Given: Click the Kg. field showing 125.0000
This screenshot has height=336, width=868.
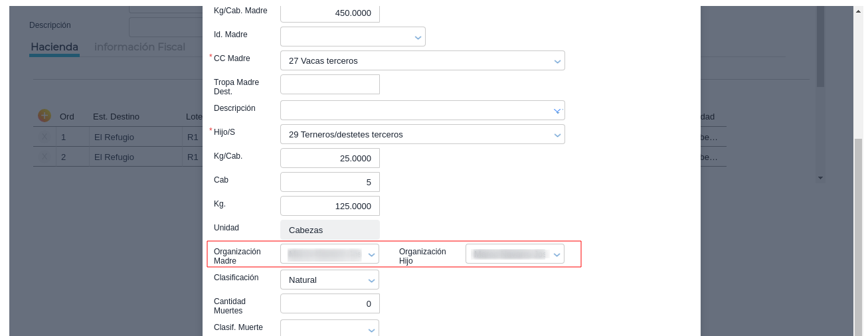Looking at the screenshot, I should click(330, 206).
